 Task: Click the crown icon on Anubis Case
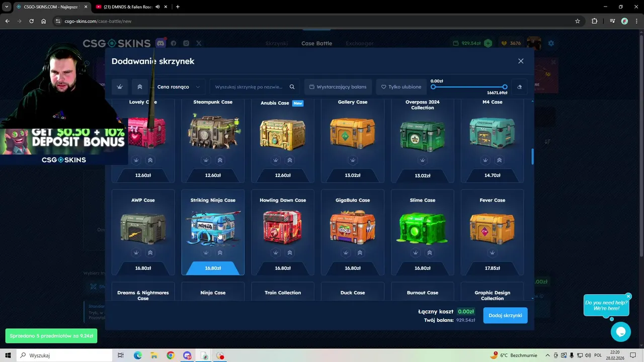[x=276, y=160]
